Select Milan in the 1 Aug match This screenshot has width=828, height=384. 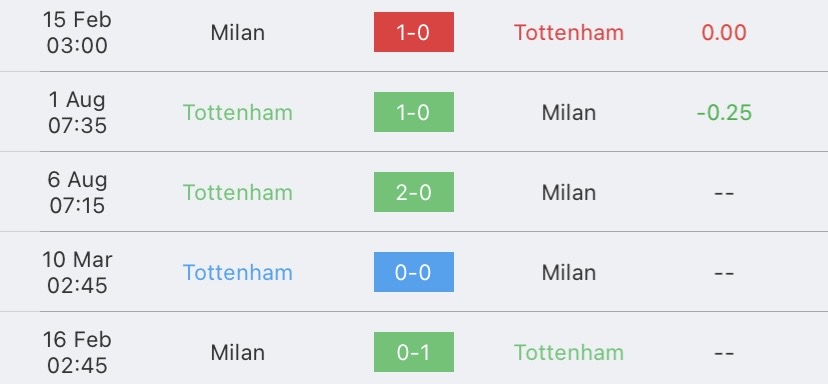coord(569,113)
